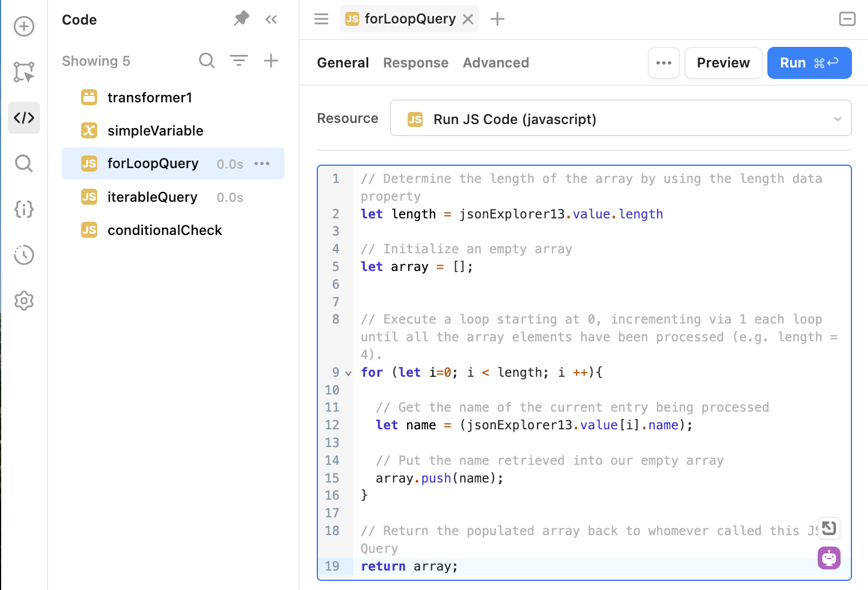
Task: Open the State curly braces icon
Action: (x=24, y=209)
